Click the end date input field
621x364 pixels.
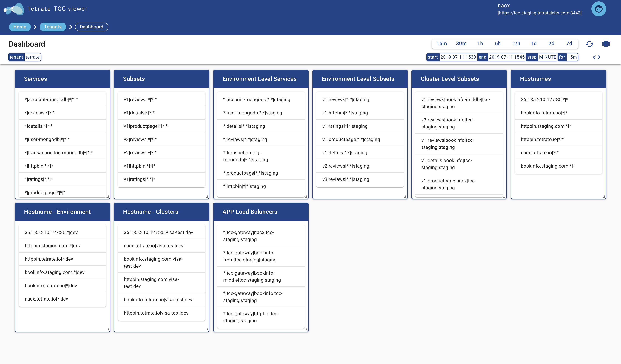click(506, 57)
